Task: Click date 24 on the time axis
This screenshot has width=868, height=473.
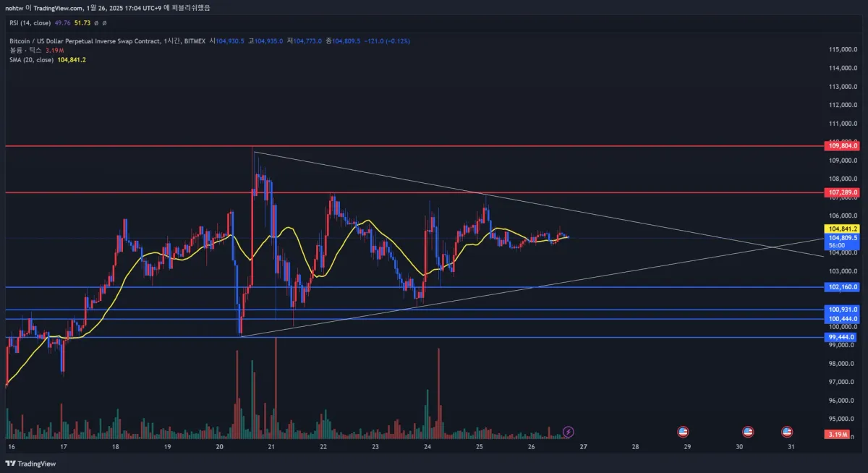Action: click(427, 447)
